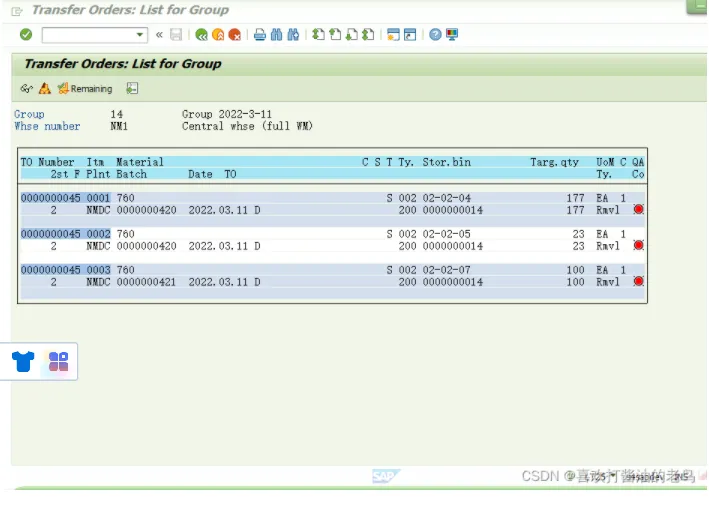This screenshot has width=709, height=511.
Task: Click the Whse number label
Action: [x=47, y=126]
